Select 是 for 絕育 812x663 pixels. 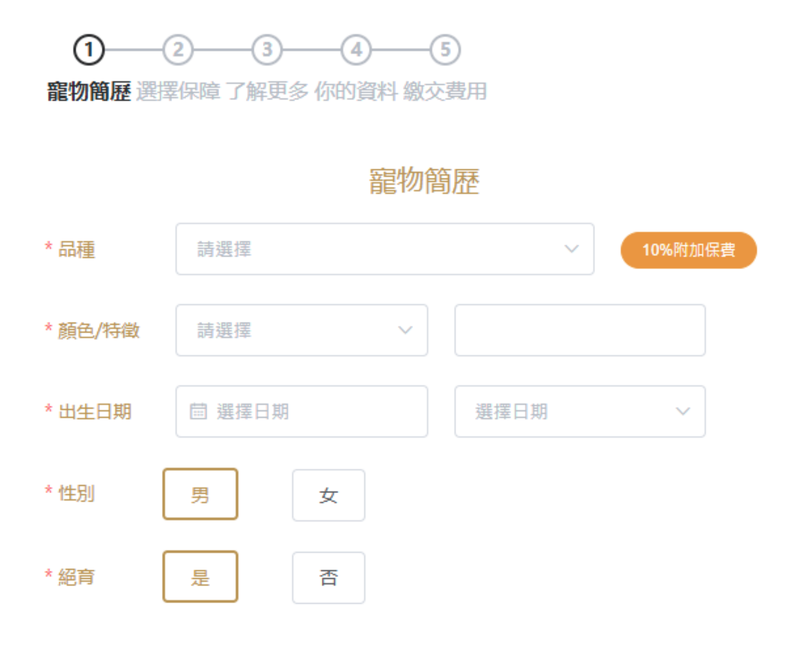200,576
